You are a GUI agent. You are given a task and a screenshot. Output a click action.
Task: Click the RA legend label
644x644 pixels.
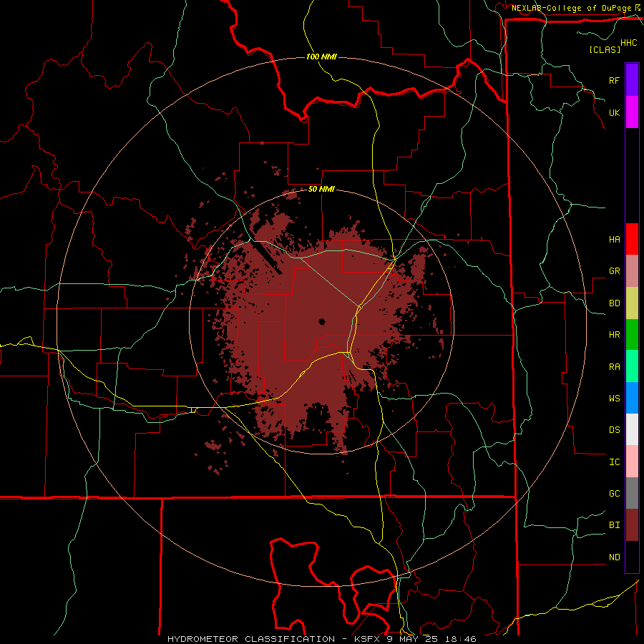614,367
